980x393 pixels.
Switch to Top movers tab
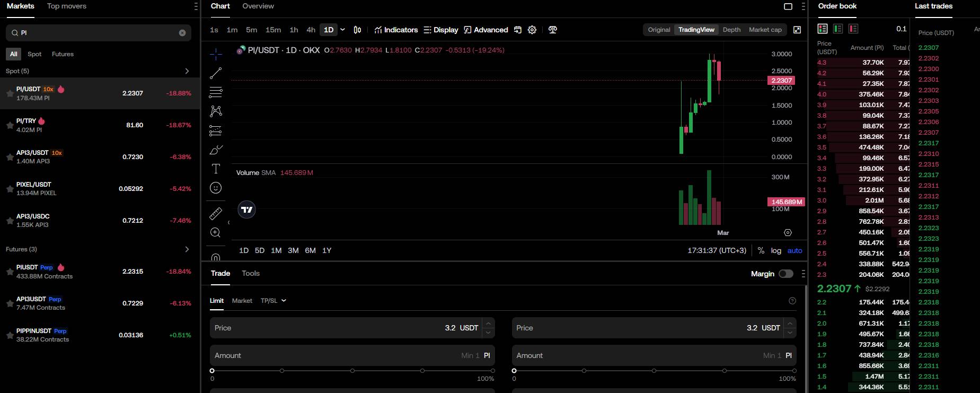66,6
